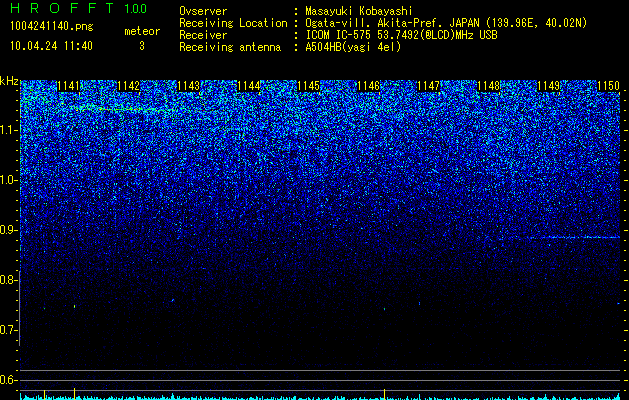Click the 0.9 frequency axis label
Image resolution: width=629 pixels, height=400 pixels.
[x=9, y=230]
